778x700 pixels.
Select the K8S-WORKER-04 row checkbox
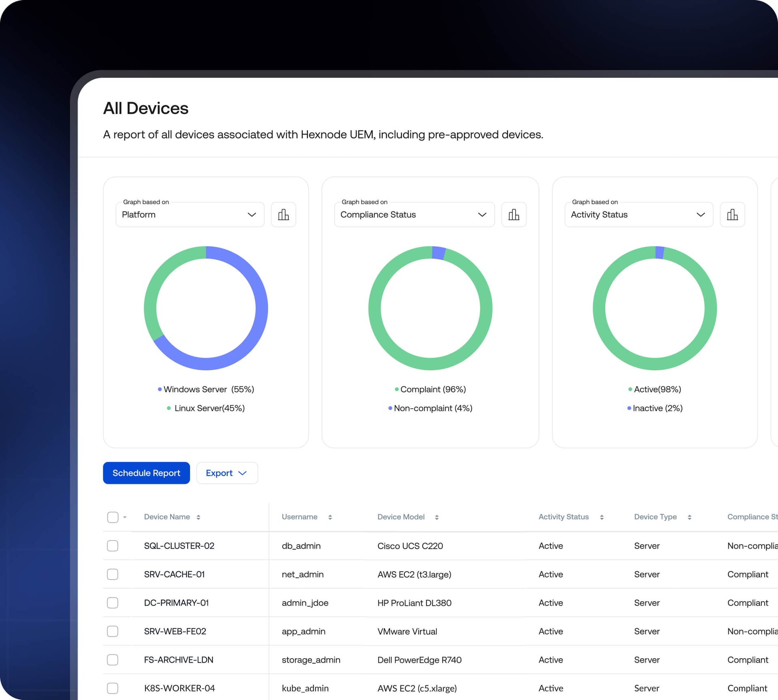point(113,688)
